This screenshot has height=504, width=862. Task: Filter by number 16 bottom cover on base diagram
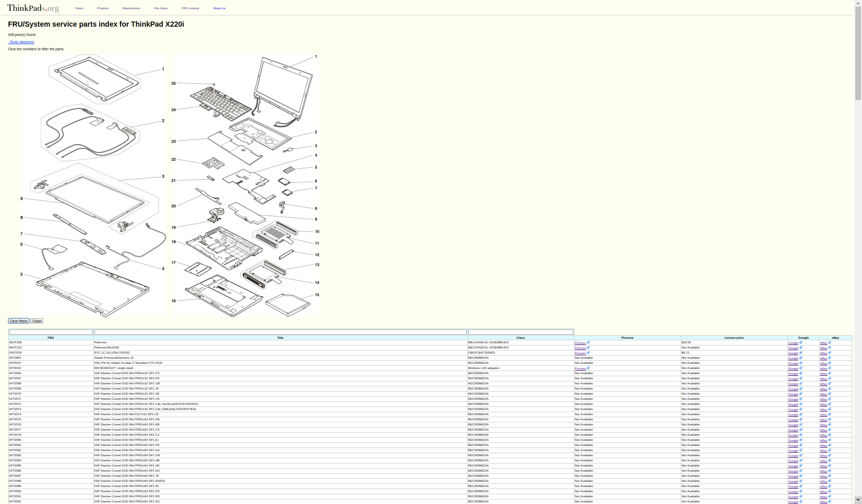tap(174, 301)
